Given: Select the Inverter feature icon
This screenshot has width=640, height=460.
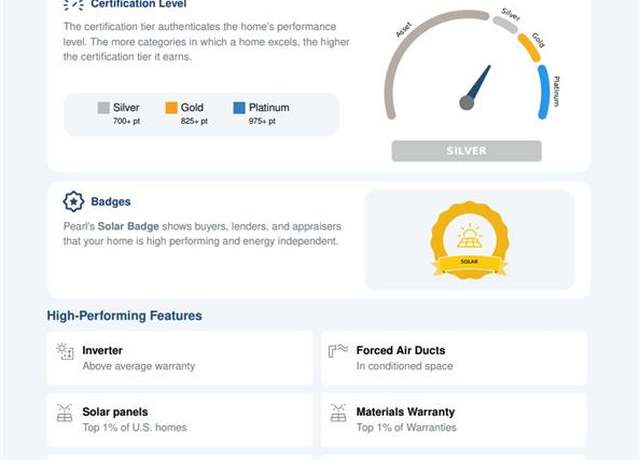Looking at the screenshot, I should click(65, 351).
